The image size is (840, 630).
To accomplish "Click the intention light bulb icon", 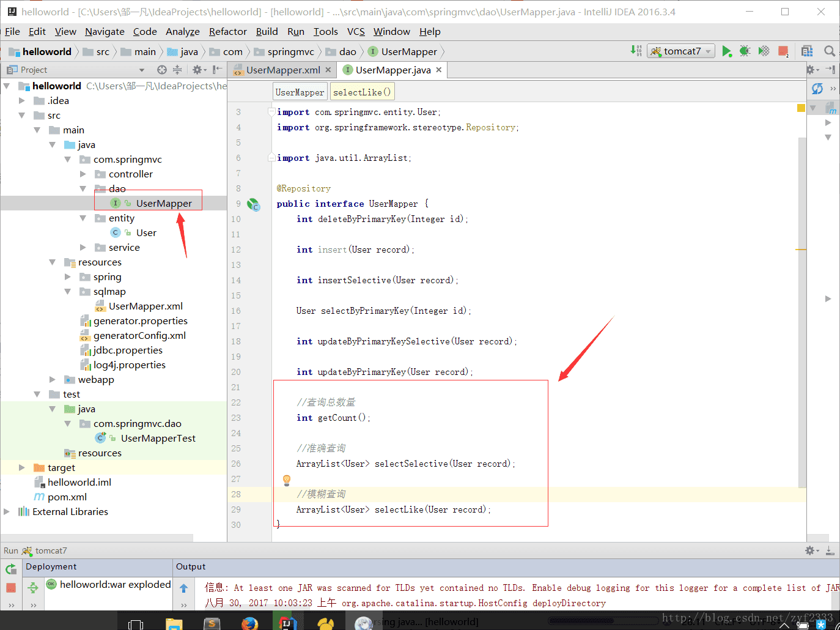I will pyautogui.click(x=286, y=480).
